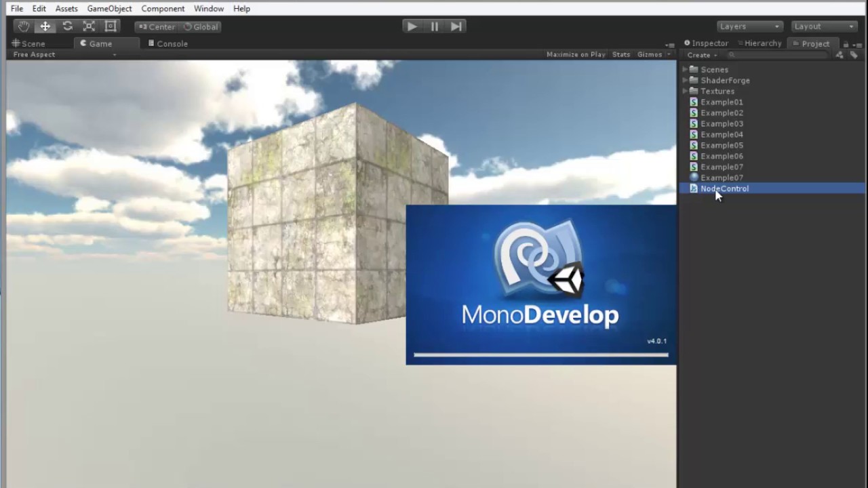Open the Layers dropdown

pos(749,26)
